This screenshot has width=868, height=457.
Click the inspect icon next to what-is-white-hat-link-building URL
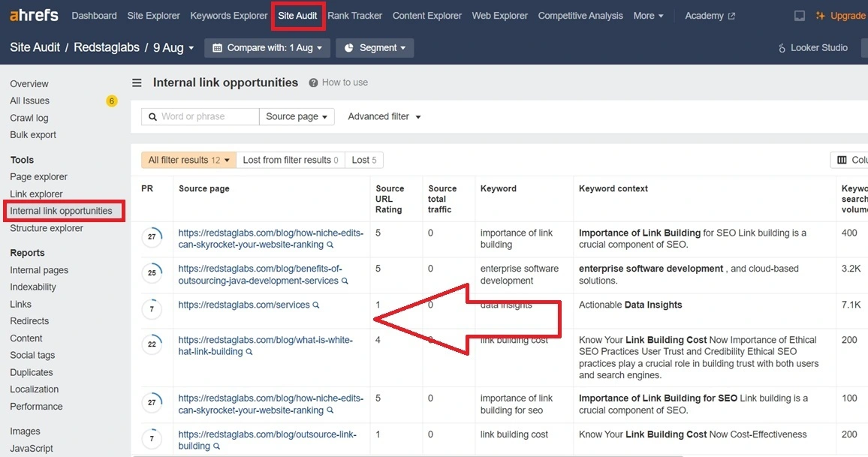pos(249,352)
